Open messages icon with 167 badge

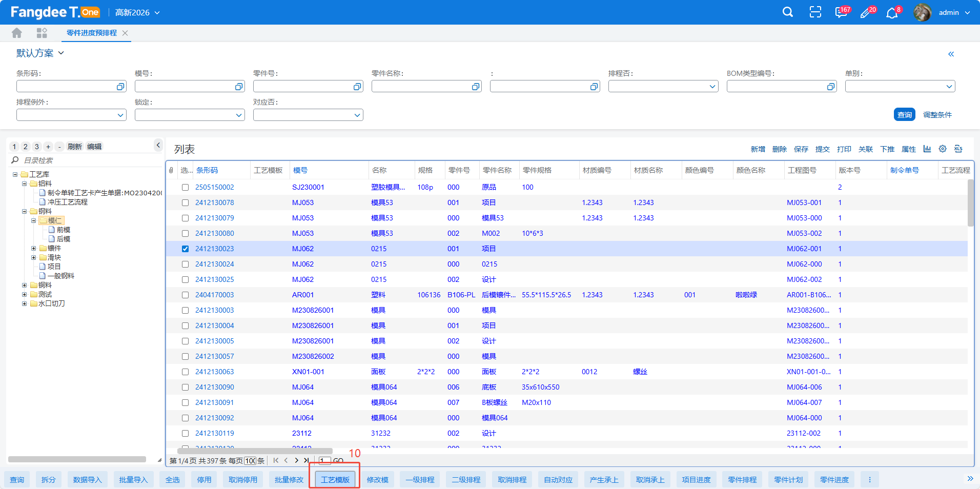[x=841, y=12]
